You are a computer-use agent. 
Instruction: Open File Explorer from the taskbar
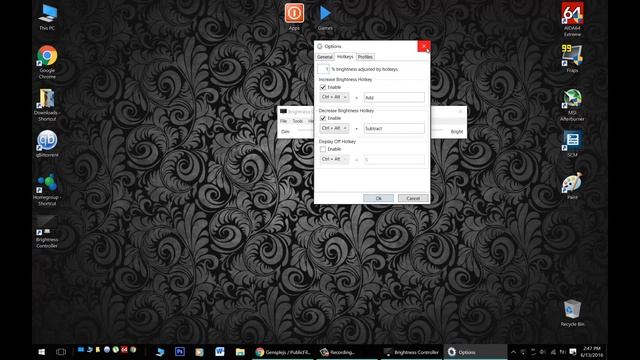(x=240, y=352)
